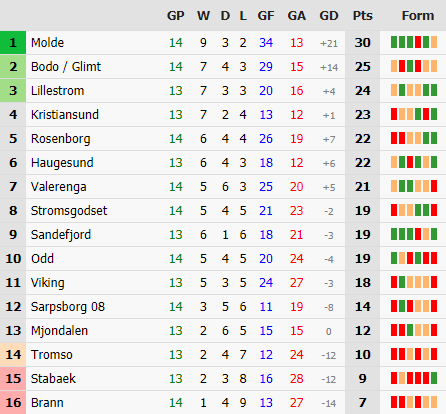Image resolution: width=446 pixels, height=414 pixels.
Task: Click Mjondalen's green form square
Action: coord(410,330)
